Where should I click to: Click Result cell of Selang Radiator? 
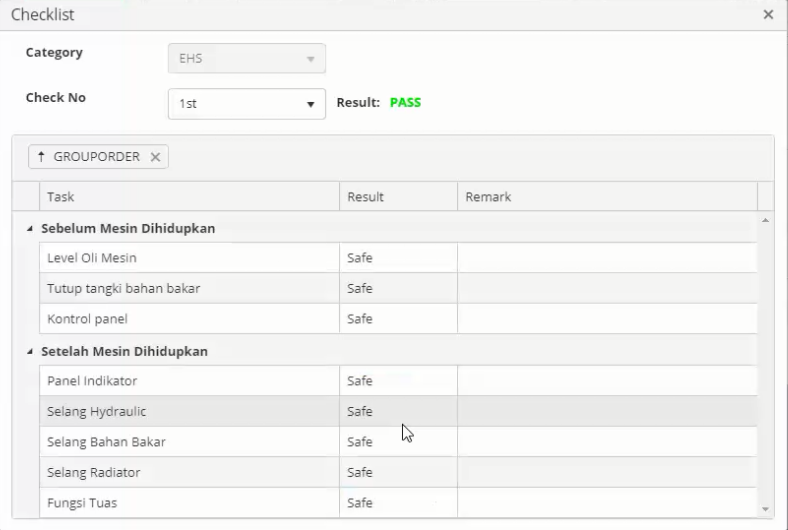(x=396, y=472)
